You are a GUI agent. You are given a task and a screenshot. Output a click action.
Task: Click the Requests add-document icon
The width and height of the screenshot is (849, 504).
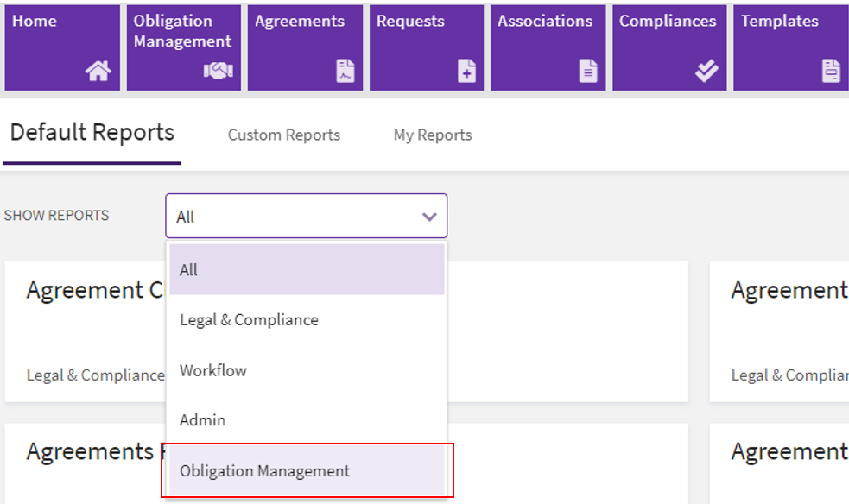(466, 72)
